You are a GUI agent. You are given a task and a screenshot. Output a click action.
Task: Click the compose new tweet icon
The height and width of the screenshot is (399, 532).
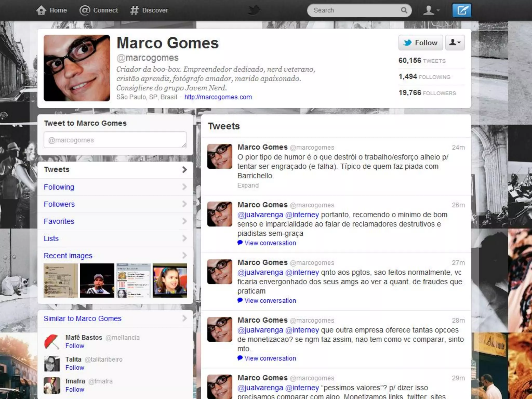(462, 10)
